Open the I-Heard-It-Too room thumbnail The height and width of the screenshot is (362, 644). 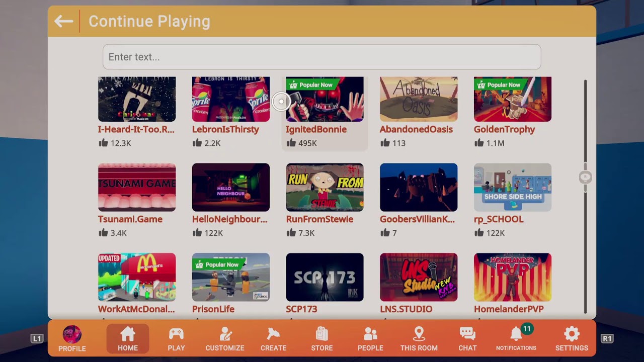(137, 99)
